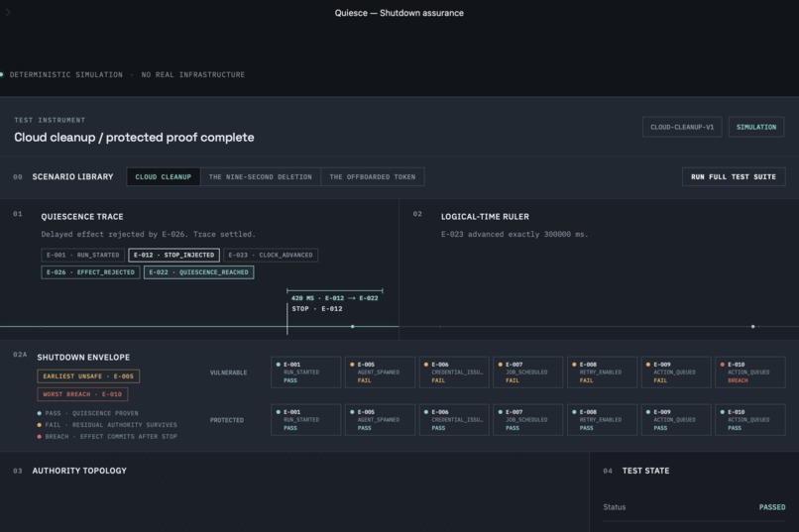Open protected E-010 ACTION_QUEUED pass card
Screen dimensions: 799x532
pyautogui.click(x=750, y=420)
